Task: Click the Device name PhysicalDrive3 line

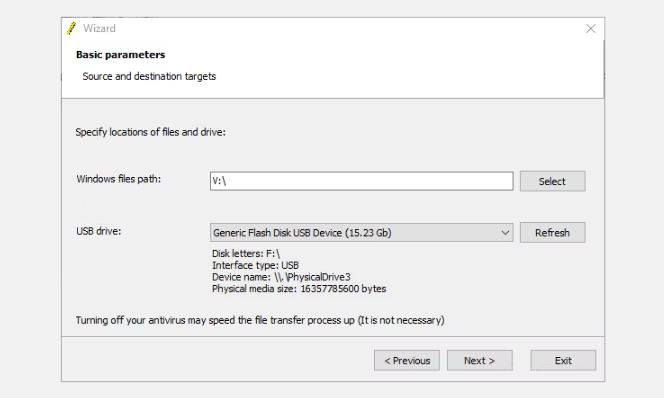Action: (281, 277)
